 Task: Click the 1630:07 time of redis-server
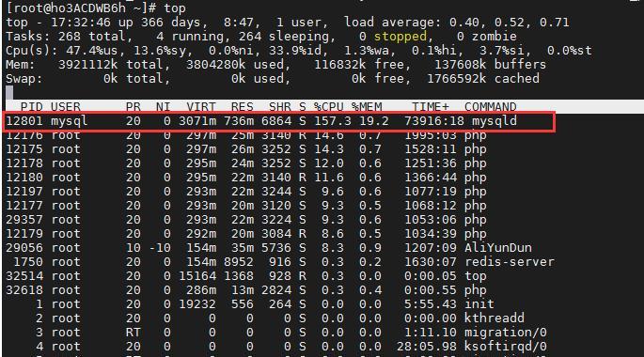[x=431, y=262]
